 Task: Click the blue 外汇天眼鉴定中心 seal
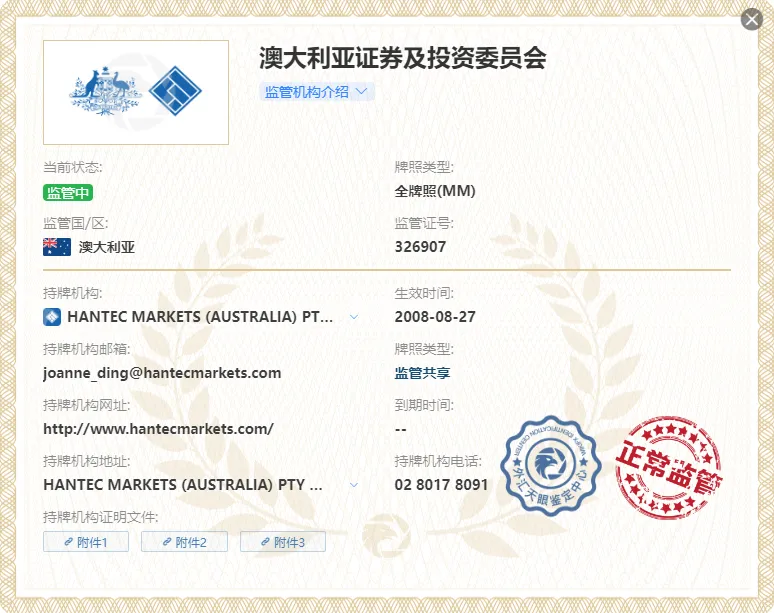coord(550,466)
